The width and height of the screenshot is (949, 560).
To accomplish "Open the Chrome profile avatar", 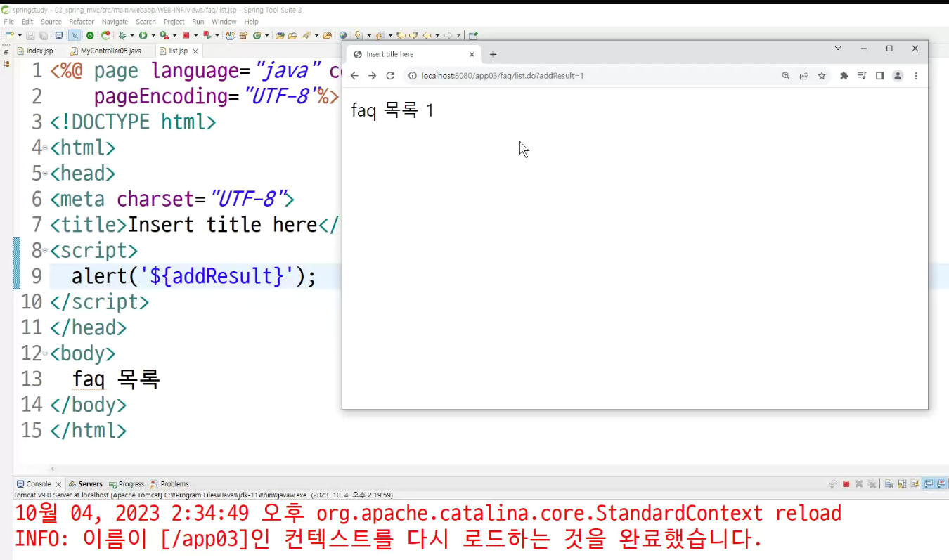I will pos(898,76).
